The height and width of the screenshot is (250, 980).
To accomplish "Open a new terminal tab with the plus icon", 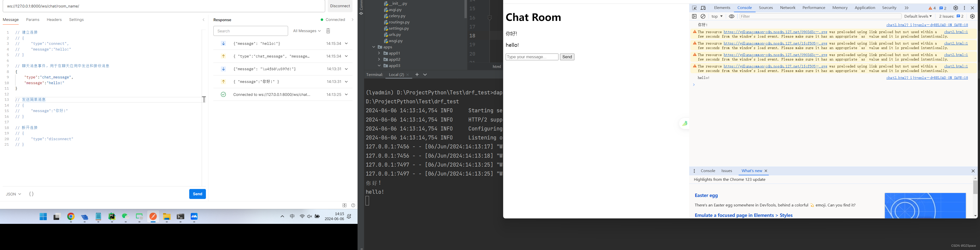I will pyautogui.click(x=417, y=74).
